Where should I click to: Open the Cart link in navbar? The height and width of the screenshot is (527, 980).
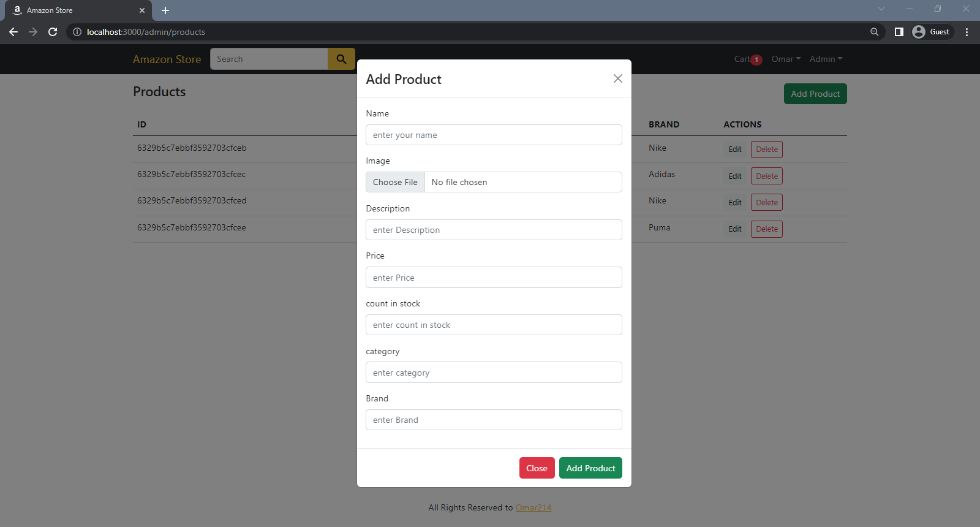(742, 59)
